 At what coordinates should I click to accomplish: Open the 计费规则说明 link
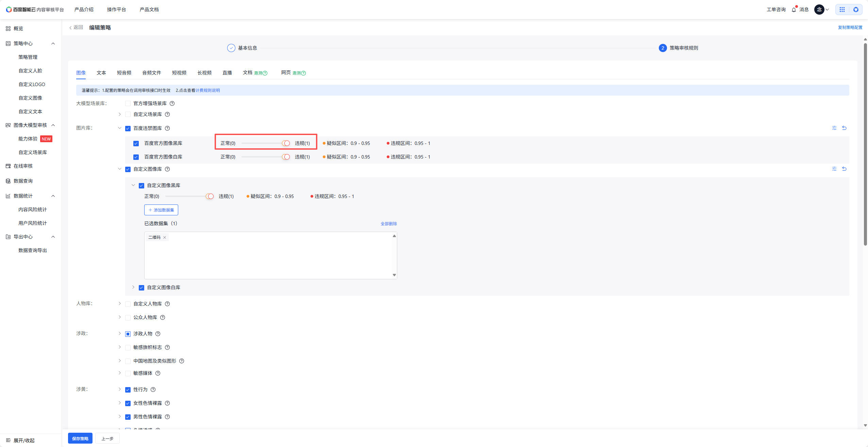(x=207, y=90)
